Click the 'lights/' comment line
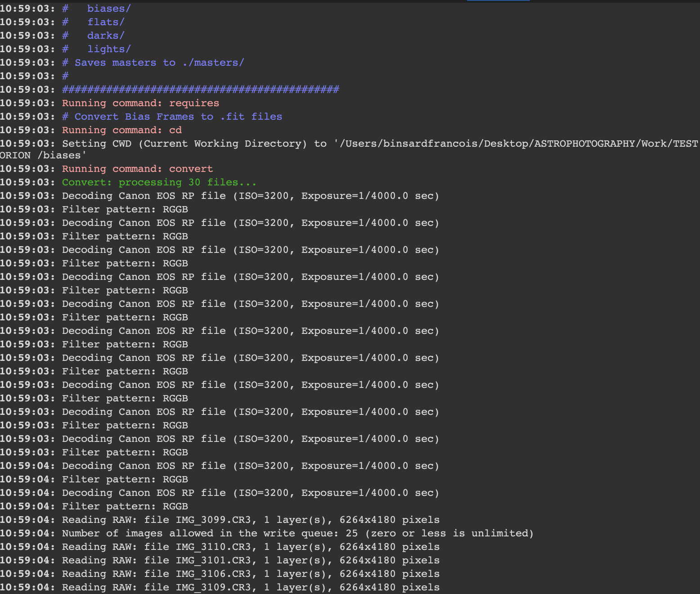700x594 pixels. [109, 49]
